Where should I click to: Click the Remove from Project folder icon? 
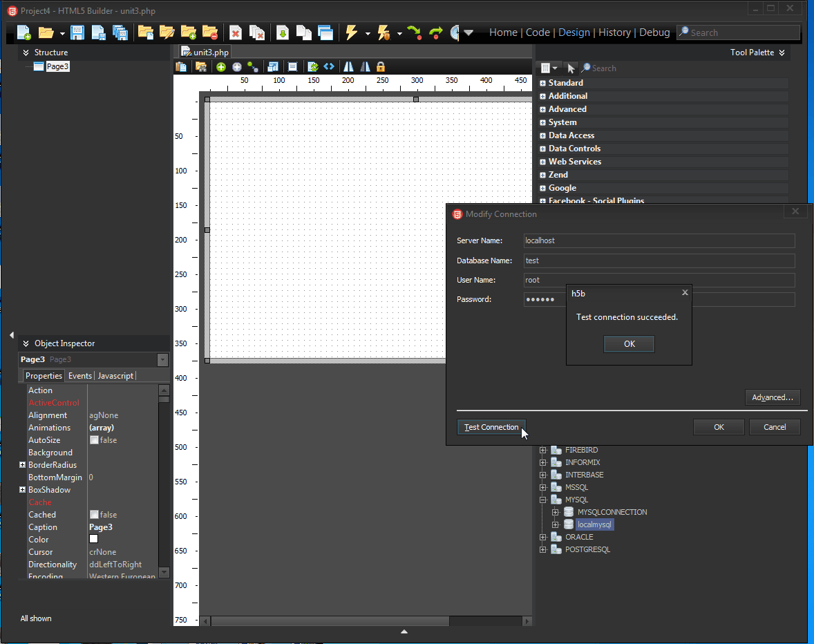coord(210,32)
